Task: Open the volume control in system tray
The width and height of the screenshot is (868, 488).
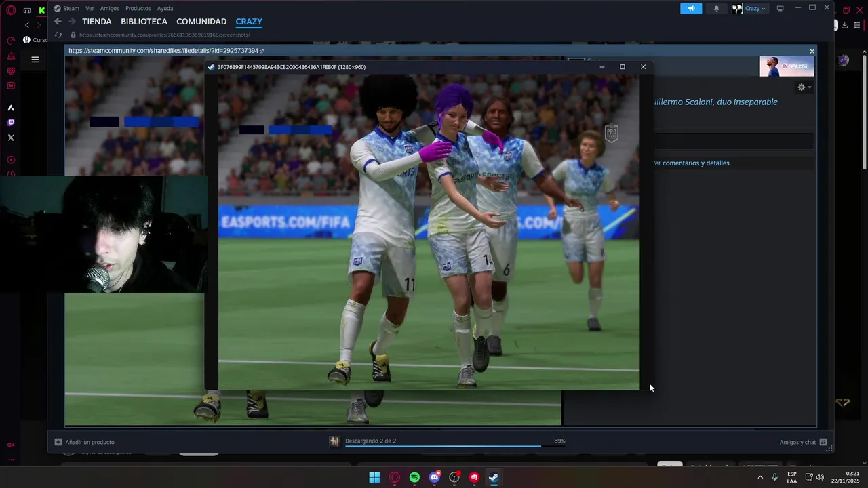Action: pyautogui.click(x=820, y=477)
